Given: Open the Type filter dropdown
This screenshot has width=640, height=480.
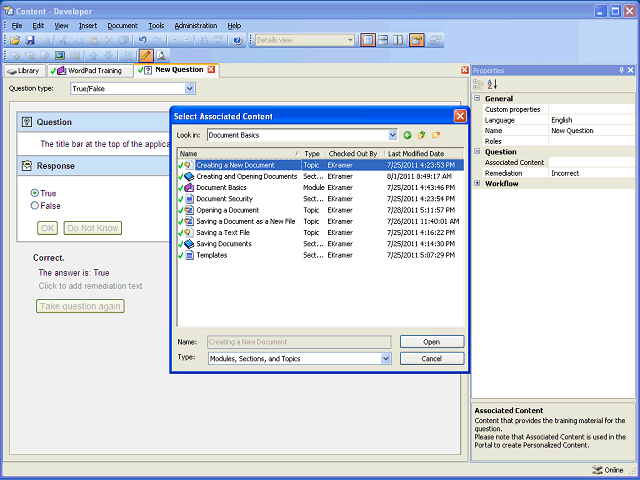Looking at the screenshot, I should click(x=386, y=359).
